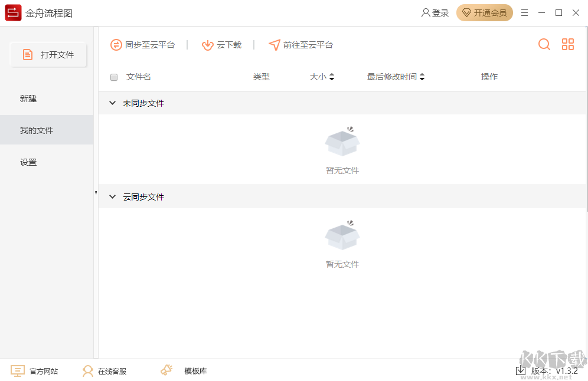This screenshot has height=381, width=588.
Task: Click the 前往至云平台 paper plane icon
Action: (x=274, y=44)
